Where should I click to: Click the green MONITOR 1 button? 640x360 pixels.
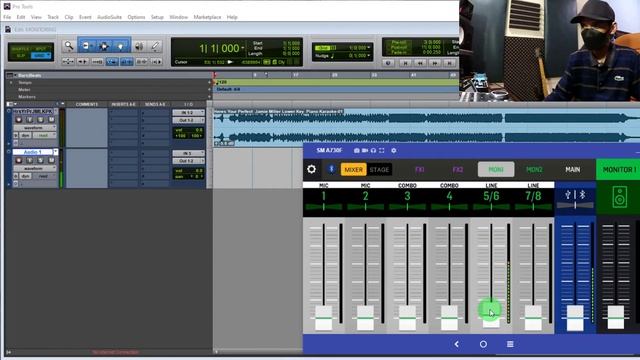618,169
